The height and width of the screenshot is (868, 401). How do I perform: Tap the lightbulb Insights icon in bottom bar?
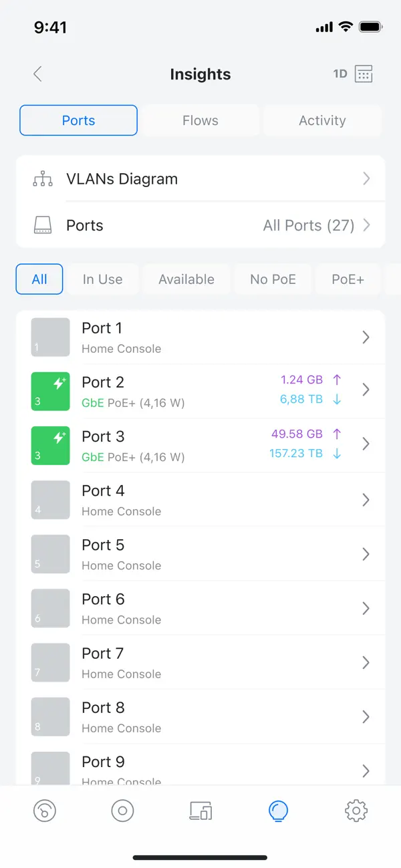tap(278, 811)
